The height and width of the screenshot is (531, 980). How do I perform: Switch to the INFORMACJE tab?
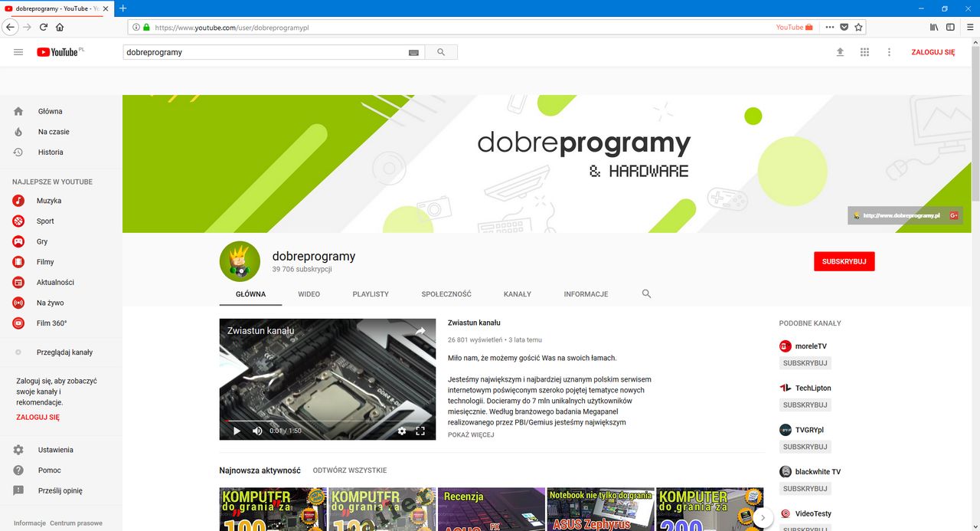(x=586, y=294)
